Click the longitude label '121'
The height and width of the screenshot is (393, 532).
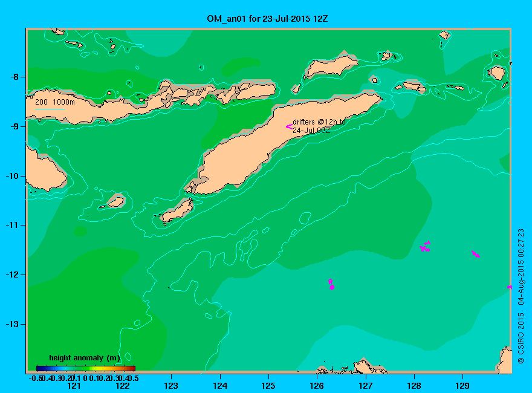tap(74, 386)
